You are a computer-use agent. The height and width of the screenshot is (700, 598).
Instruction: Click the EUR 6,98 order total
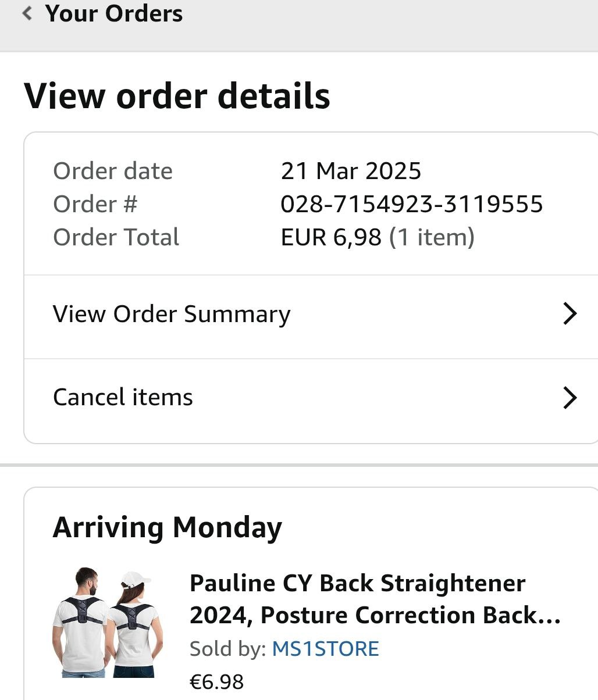[x=331, y=237]
